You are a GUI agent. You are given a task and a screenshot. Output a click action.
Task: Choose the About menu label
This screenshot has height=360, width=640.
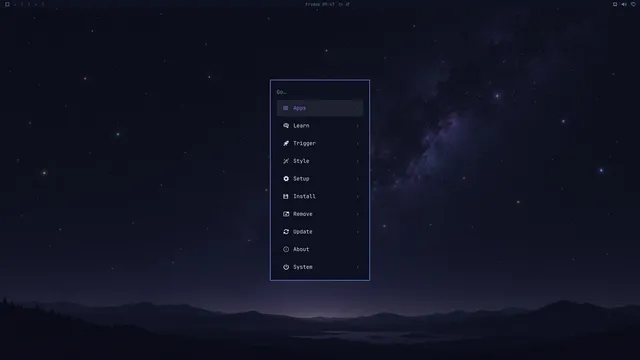tap(301, 249)
